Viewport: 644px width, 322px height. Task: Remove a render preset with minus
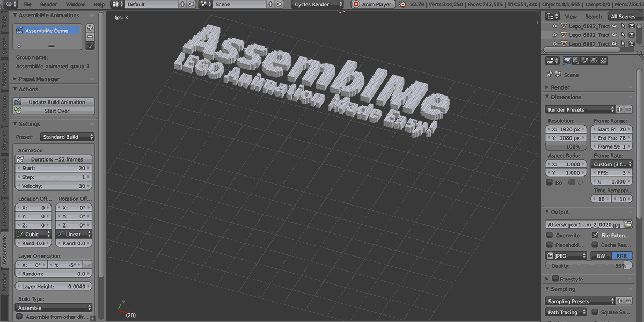(628, 109)
